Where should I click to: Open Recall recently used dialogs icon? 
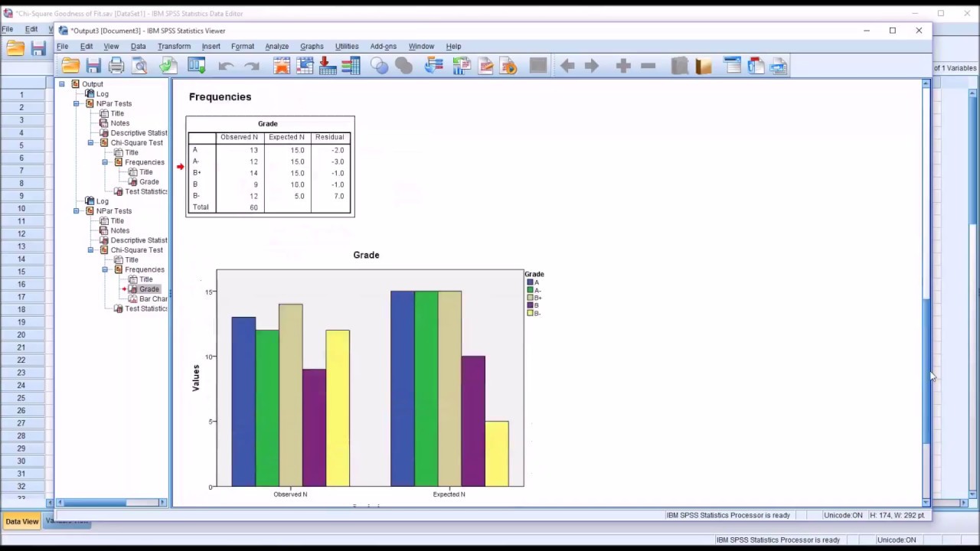(197, 66)
